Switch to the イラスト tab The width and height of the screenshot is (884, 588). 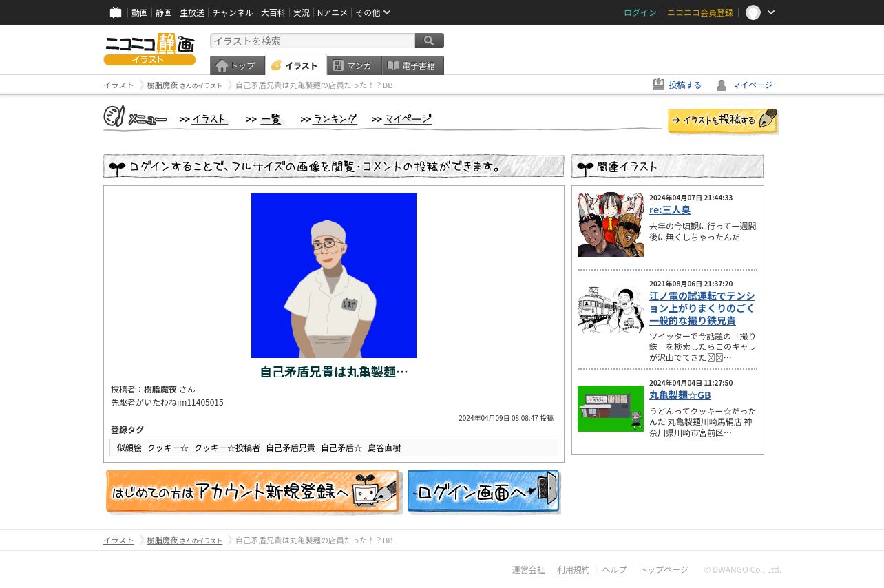[x=296, y=65]
